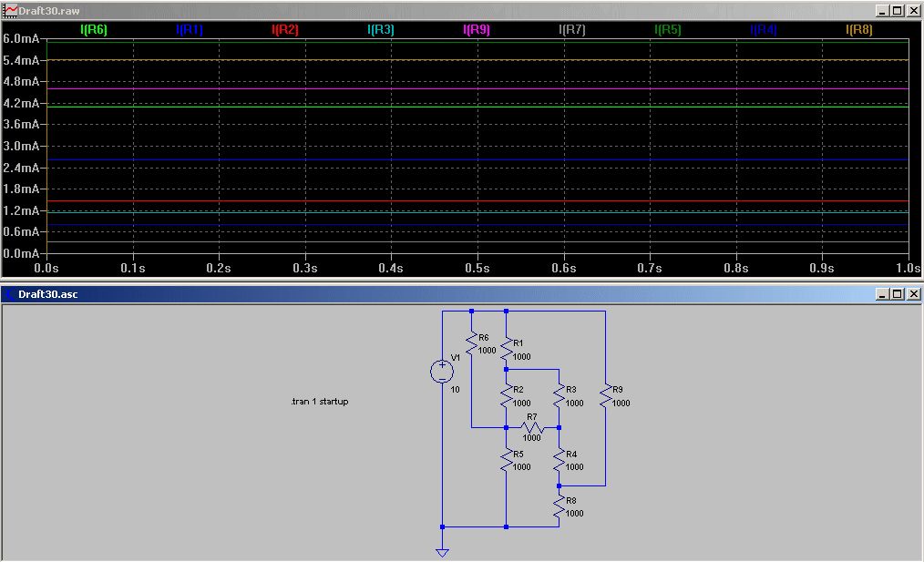The height and width of the screenshot is (562, 924).
Task: Select the R5 resistor symbol
Action: coord(506,460)
